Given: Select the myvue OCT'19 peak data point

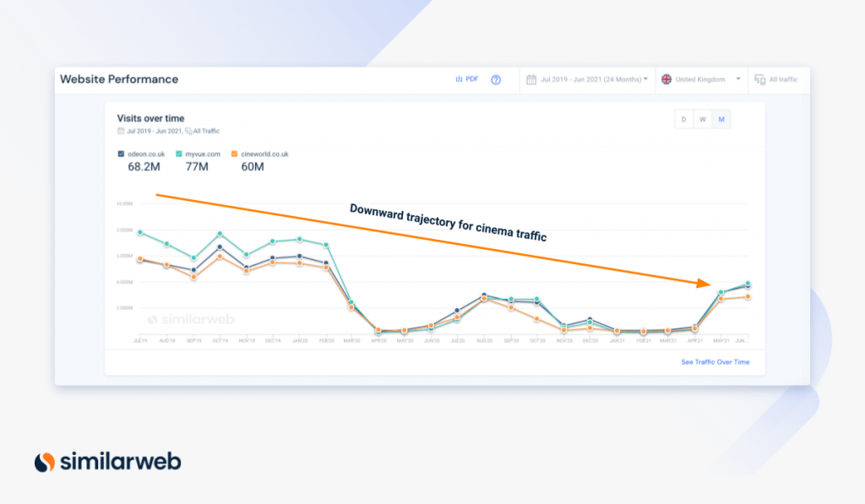Looking at the screenshot, I should (220, 234).
